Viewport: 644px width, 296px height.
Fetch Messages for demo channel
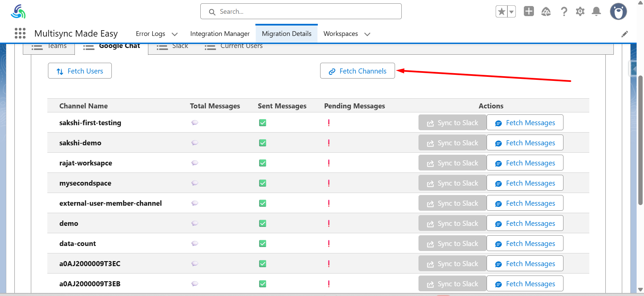(x=525, y=223)
